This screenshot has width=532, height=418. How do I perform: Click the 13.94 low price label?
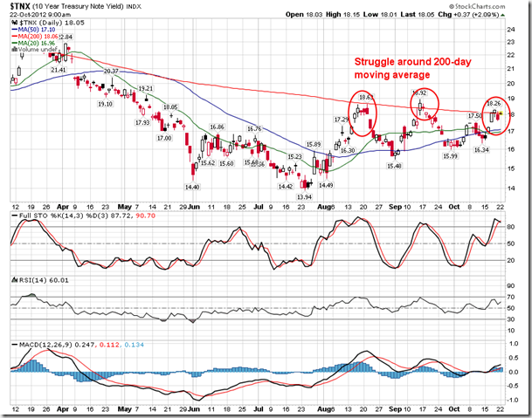306,198
